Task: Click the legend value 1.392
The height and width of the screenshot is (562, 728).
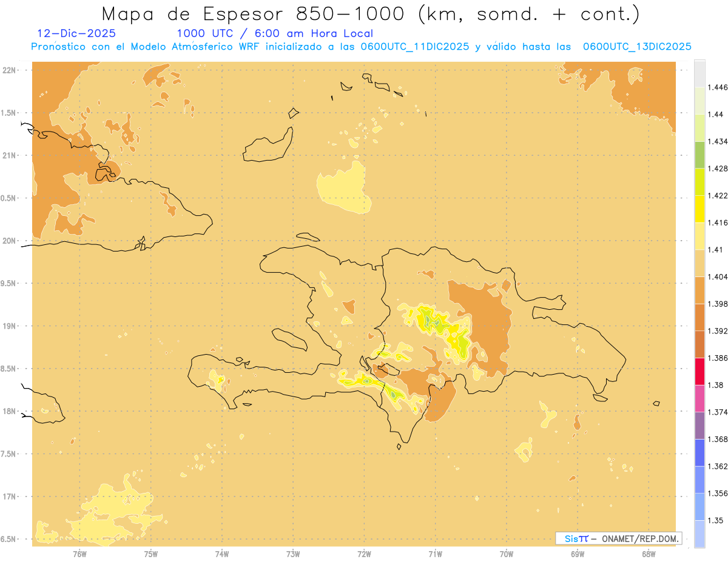Action: point(718,331)
